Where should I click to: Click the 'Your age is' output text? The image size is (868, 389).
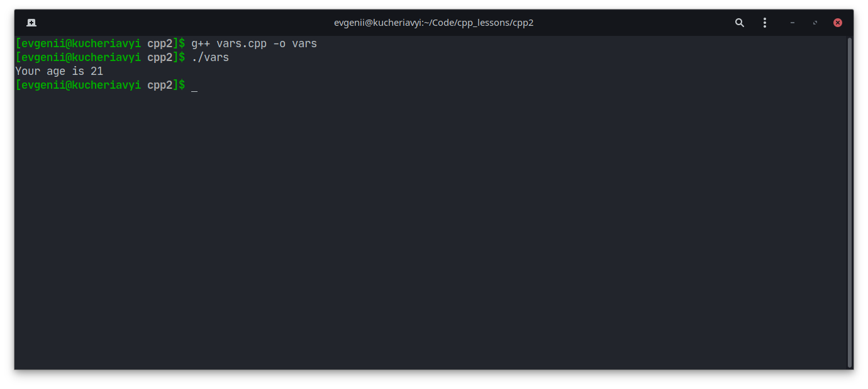click(x=49, y=72)
